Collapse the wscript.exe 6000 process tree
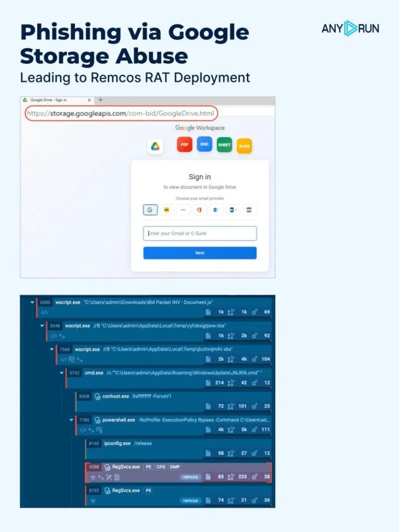 [x=33, y=302]
